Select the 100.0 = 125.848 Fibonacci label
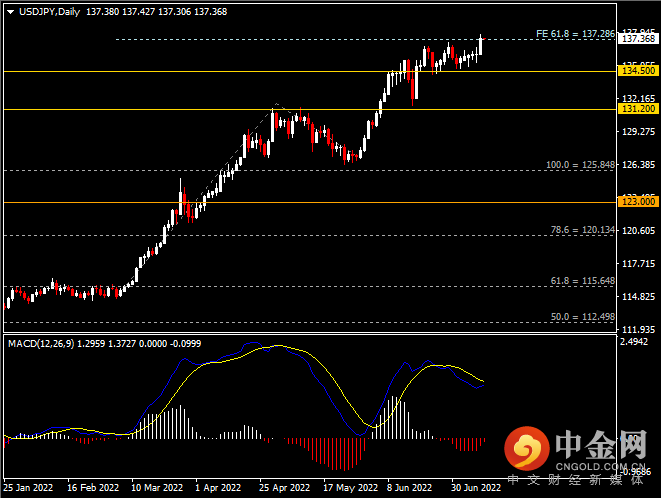The width and height of the screenshot is (661, 498). (x=580, y=165)
